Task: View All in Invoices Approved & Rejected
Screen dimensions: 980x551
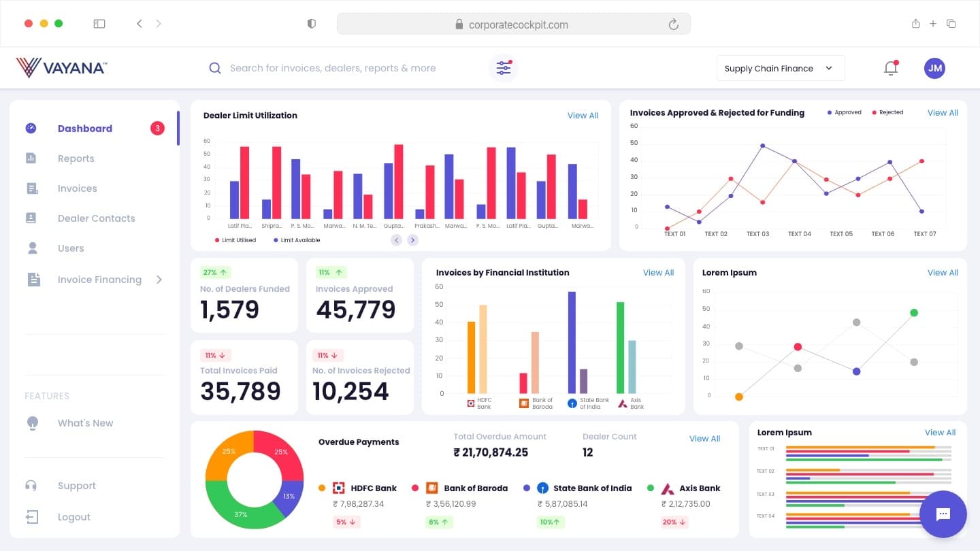Action: (943, 113)
